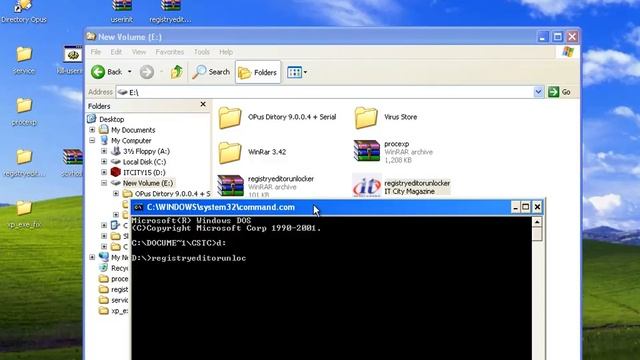Select Local Disk (C:) in tree
The image size is (640, 360).
pos(144,162)
